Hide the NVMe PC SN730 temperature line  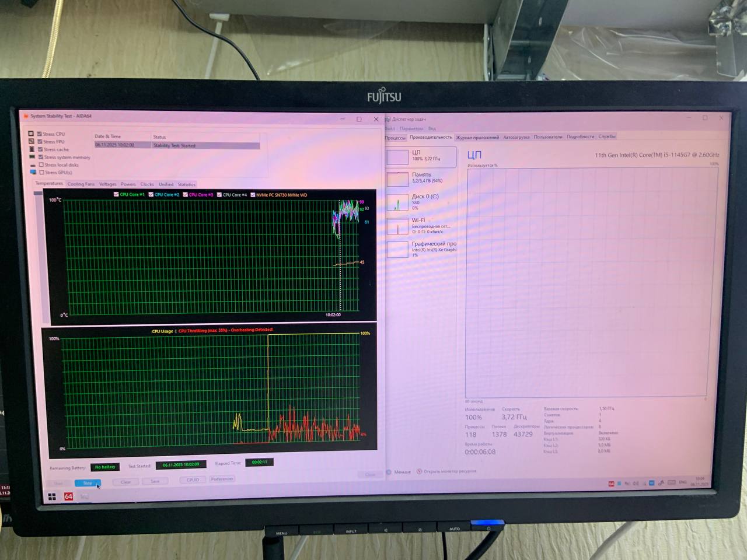(x=253, y=195)
